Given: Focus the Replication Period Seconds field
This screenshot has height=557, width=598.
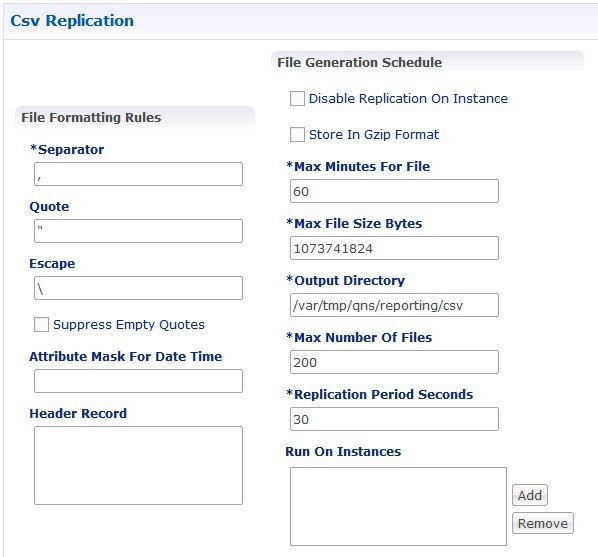Looking at the screenshot, I should pyautogui.click(x=394, y=419).
